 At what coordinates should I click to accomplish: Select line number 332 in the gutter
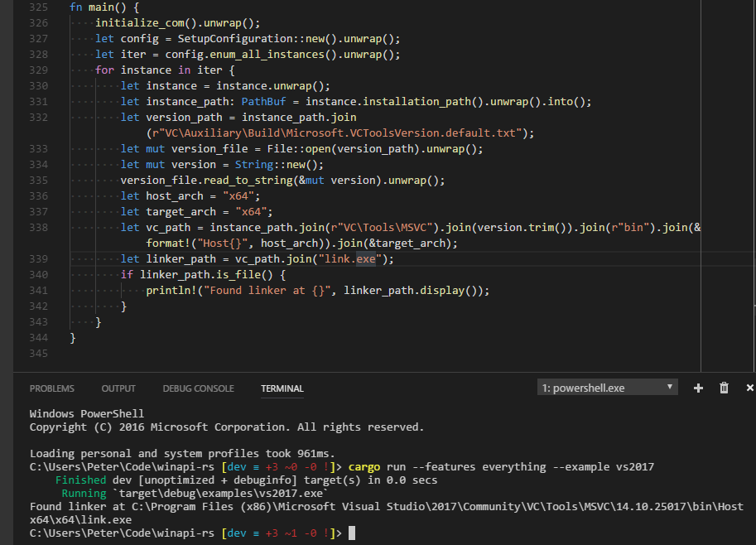(x=39, y=118)
